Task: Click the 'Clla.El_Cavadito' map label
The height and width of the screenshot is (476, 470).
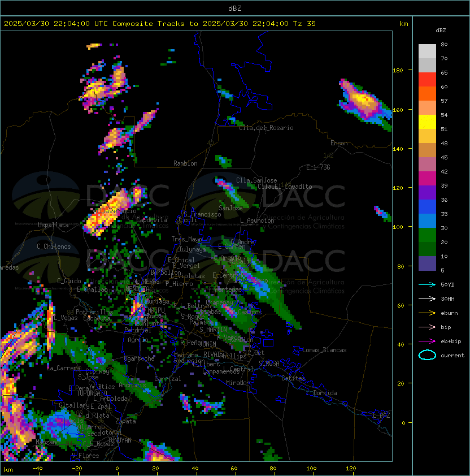Action: click(x=285, y=187)
